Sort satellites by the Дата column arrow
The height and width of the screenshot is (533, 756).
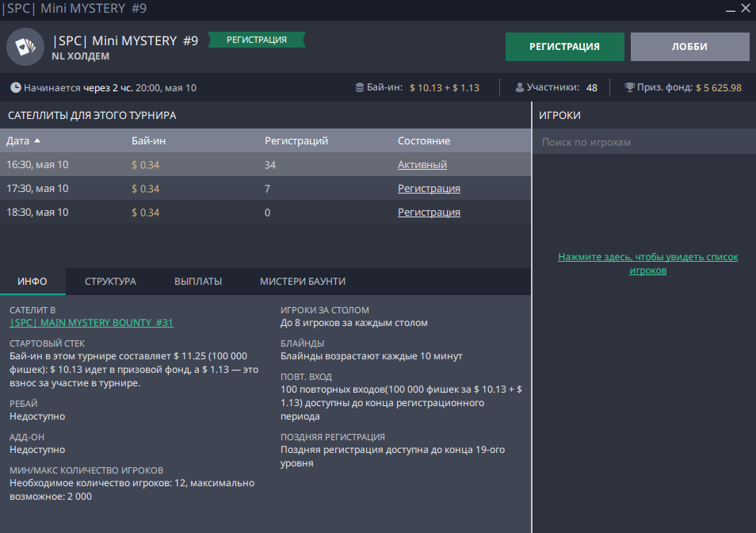(37, 141)
